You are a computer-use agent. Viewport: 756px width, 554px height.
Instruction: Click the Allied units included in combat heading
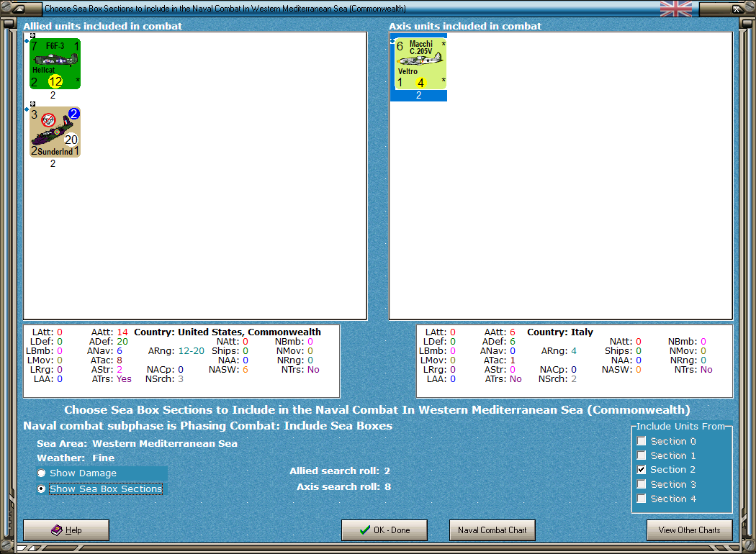point(103,26)
